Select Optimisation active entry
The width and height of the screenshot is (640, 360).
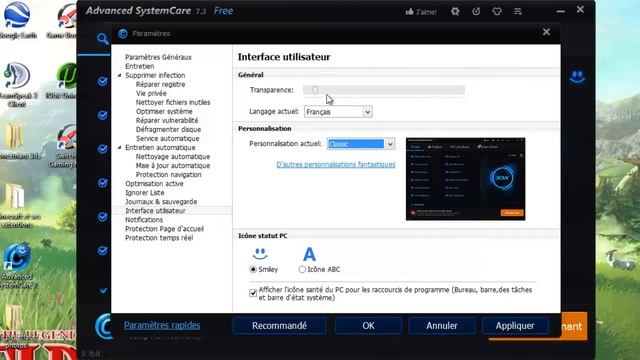(x=154, y=183)
